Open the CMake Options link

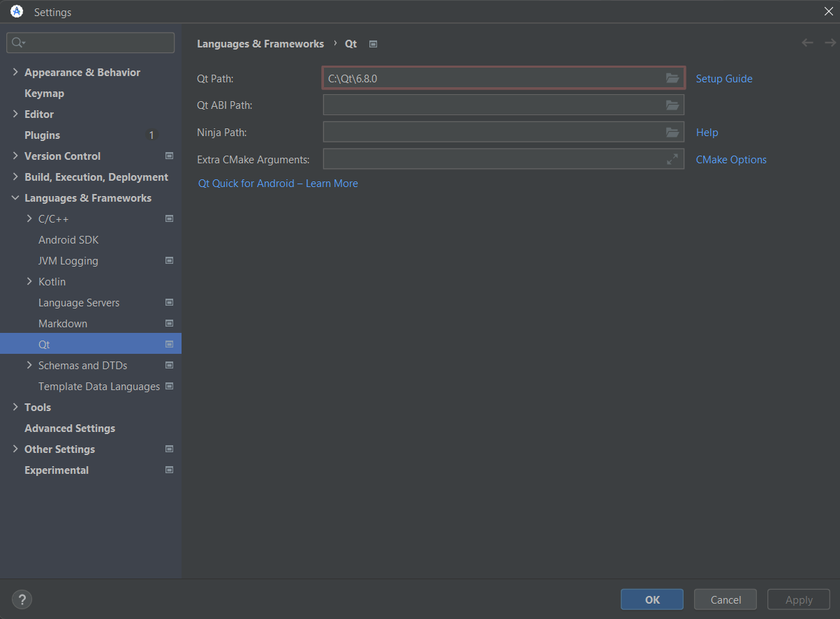(731, 160)
